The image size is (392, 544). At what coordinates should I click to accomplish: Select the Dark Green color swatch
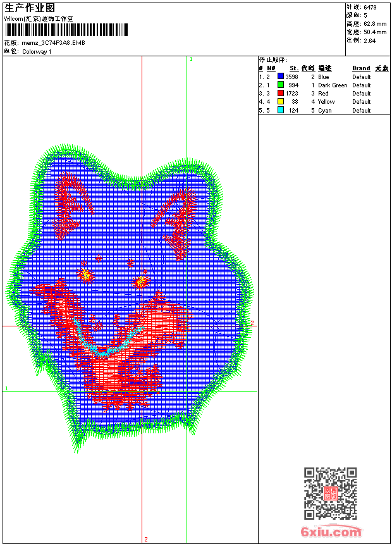point(281,85)
